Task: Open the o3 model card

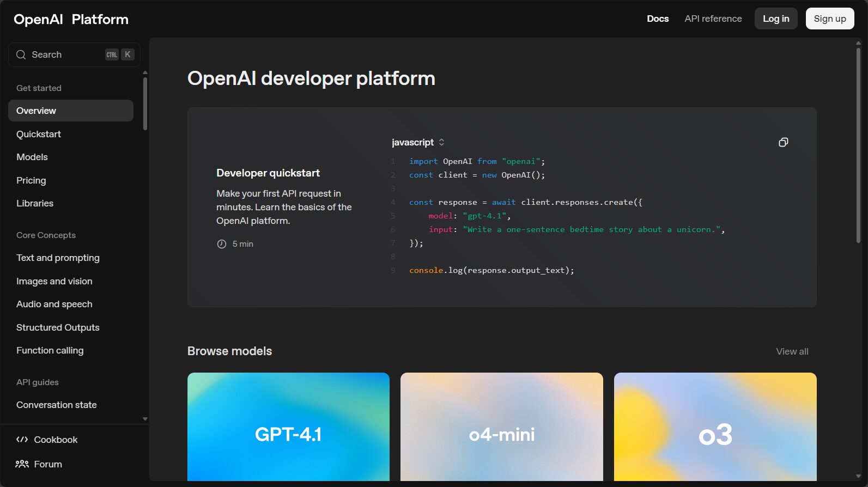Action: (715, 427)
